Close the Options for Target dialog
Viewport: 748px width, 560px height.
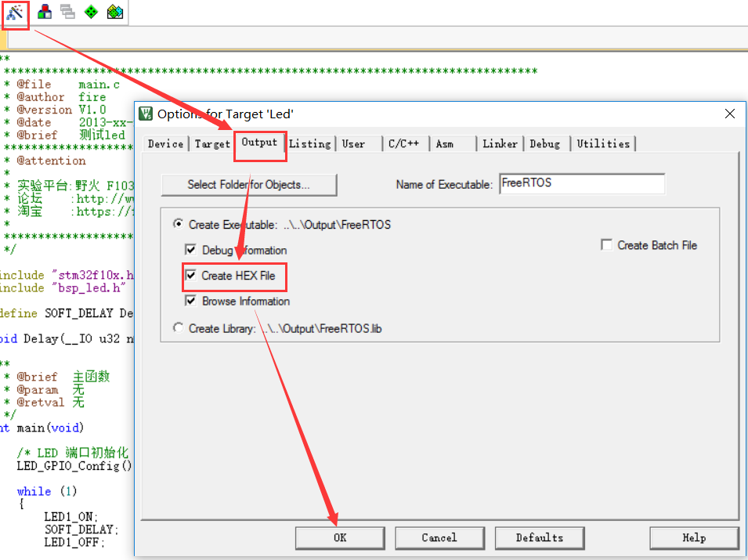(x=729, y=114)
